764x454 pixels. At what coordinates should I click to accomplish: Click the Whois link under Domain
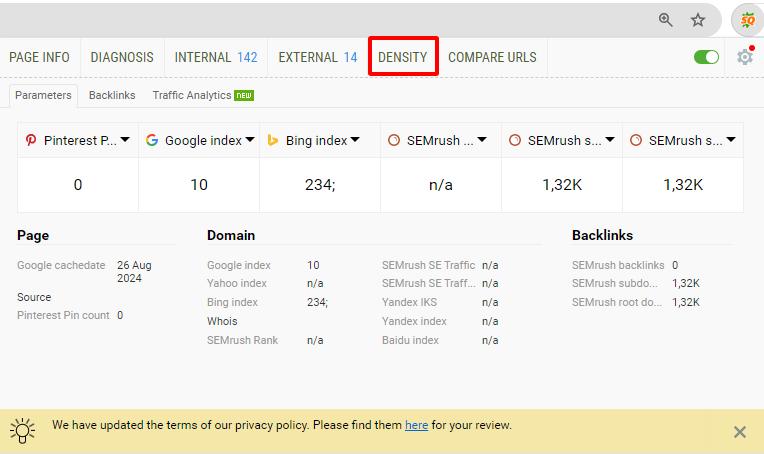coord(221,321)
